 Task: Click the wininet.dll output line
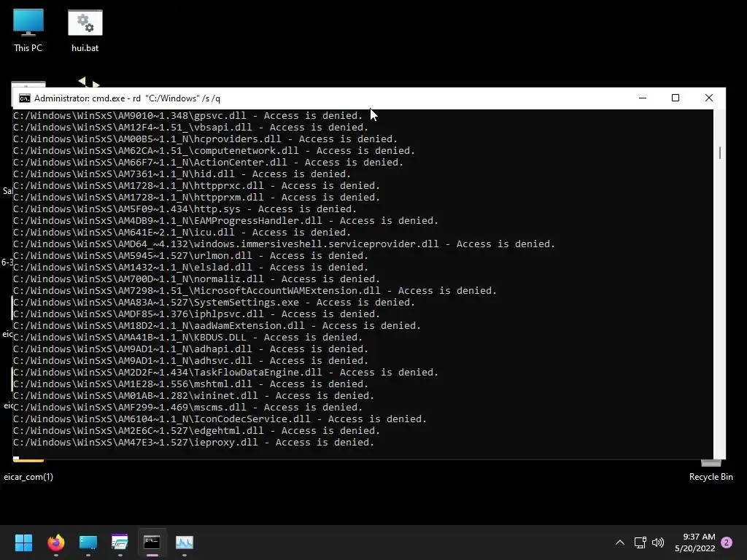tap(193, 396)
